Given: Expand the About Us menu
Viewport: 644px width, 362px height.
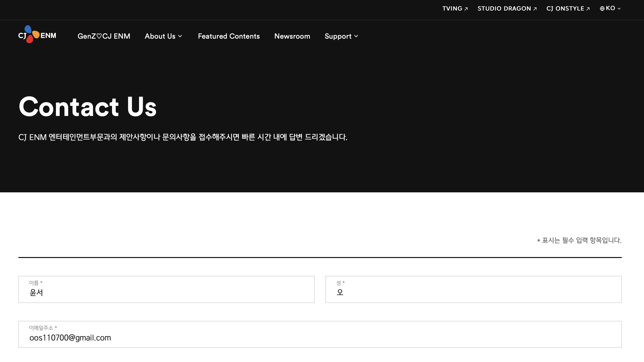Looking at the screenshot, I should (x=163, y=36).
